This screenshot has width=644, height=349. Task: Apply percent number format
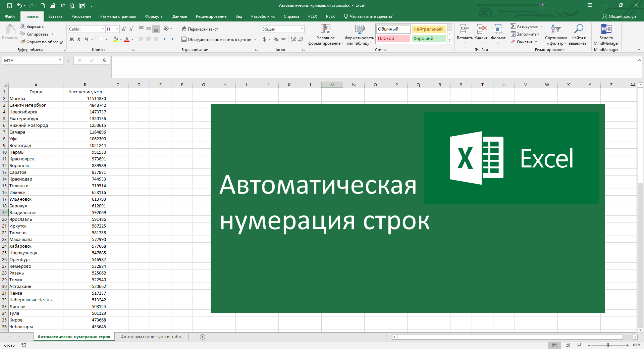[276, 39]
